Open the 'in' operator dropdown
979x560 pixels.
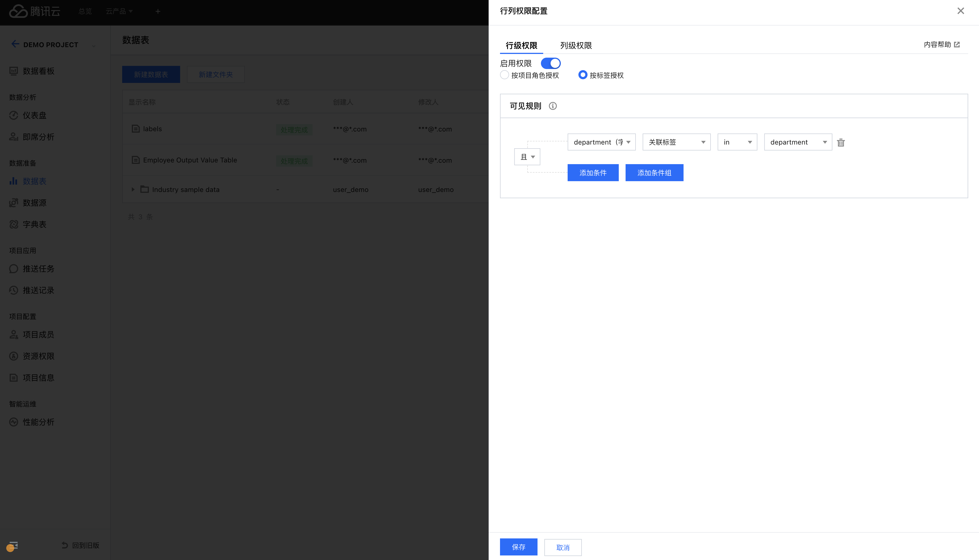737,142
